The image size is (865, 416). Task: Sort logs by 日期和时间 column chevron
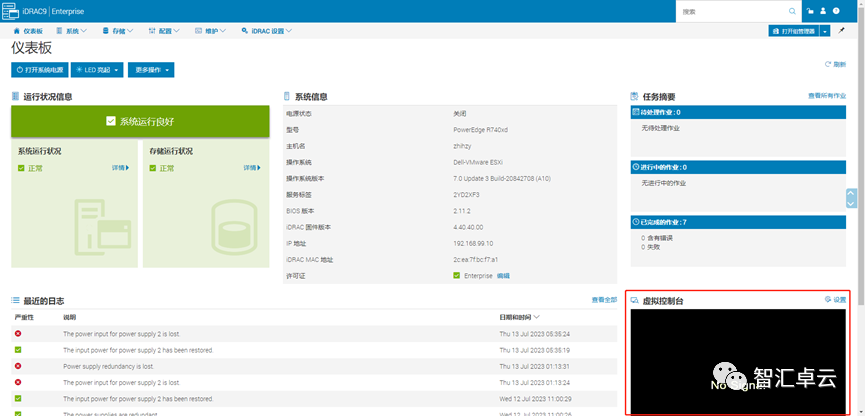click(x=536, y=317)
